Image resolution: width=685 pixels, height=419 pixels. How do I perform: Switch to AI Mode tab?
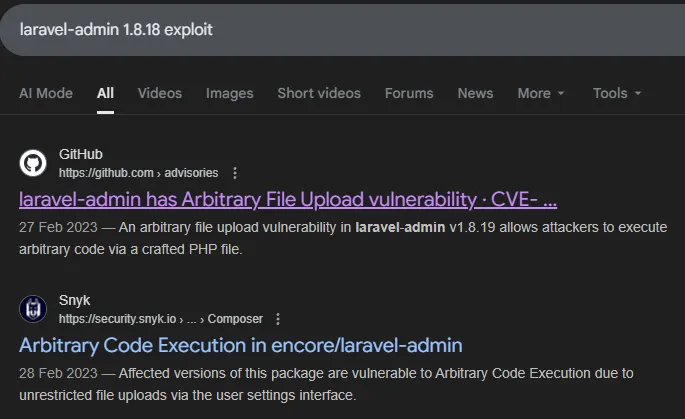click(x=46, y=93)
